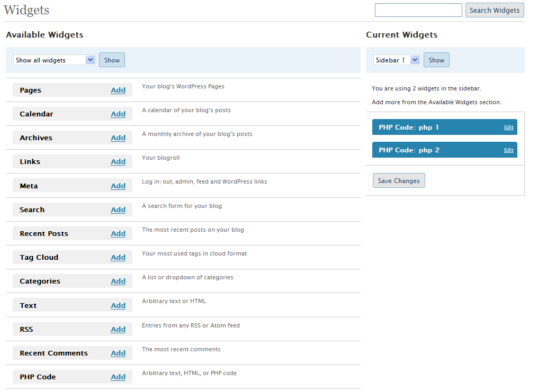This screenshot has width=547, height=392.
Task: Click 'A calendar of your blog's posts' text
Action: click(186, 110)
